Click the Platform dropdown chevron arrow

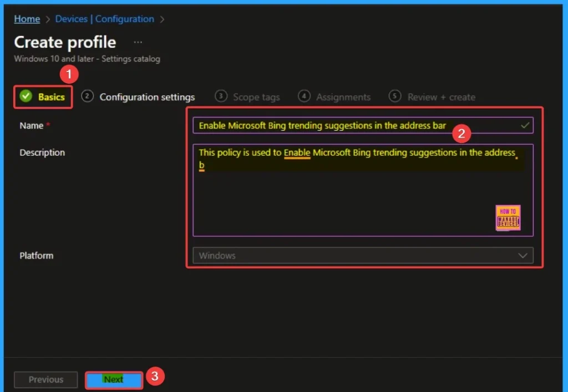pos(523,256)
